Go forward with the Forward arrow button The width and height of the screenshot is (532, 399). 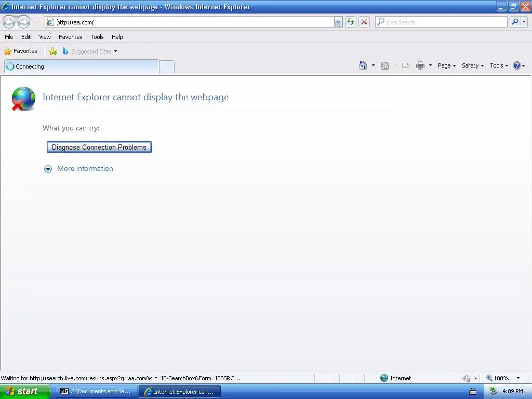(x=23, y=22)
